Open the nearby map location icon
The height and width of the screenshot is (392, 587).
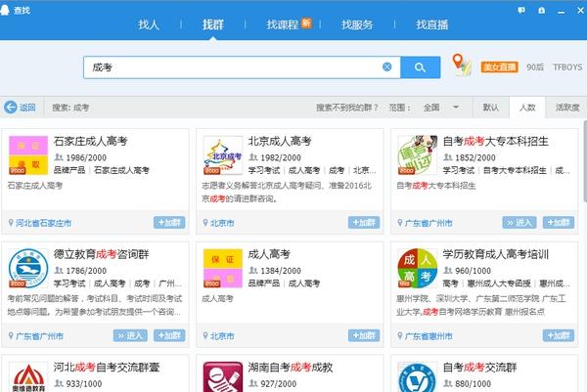pyautogui.click(x=462, y=65)
